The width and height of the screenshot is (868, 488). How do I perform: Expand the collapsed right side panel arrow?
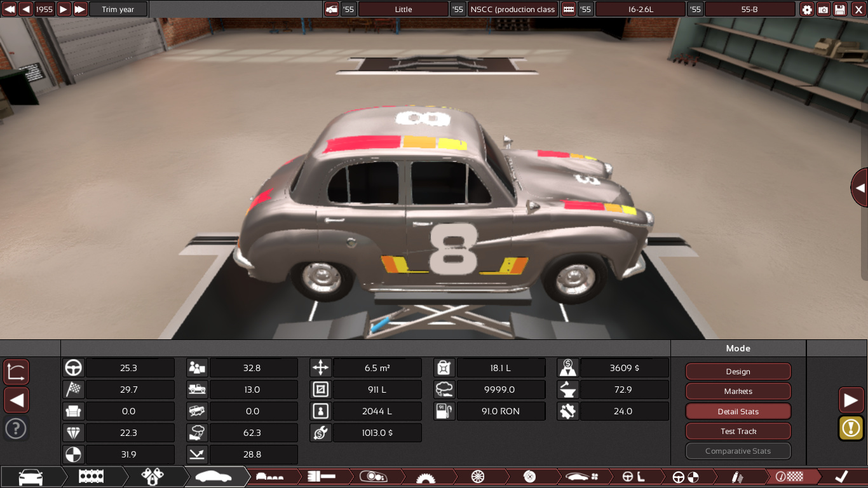pyautogui.click(x=860, y=188)
